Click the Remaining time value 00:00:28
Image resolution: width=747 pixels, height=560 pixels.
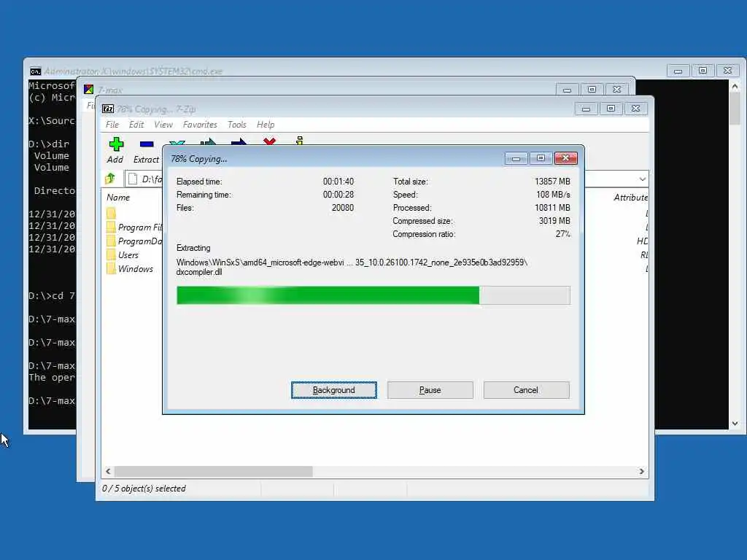pos(338,195)
